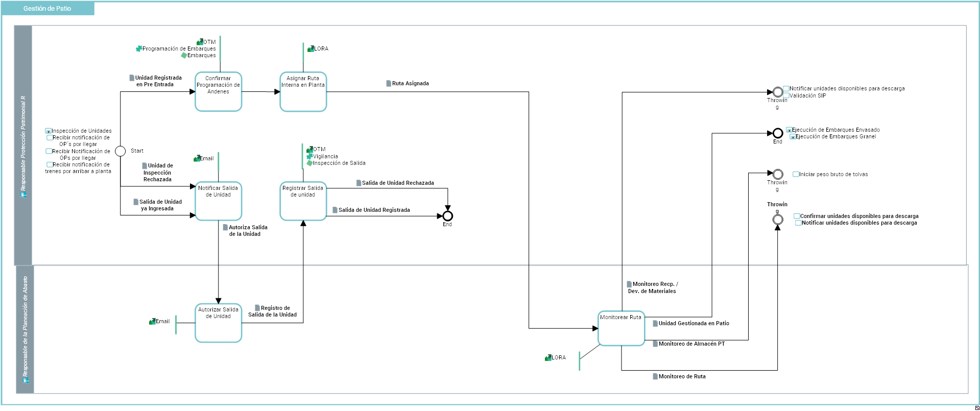Select the Asignar Ruta Interna en Planta task
980x411 pixels.
[303, 91]
